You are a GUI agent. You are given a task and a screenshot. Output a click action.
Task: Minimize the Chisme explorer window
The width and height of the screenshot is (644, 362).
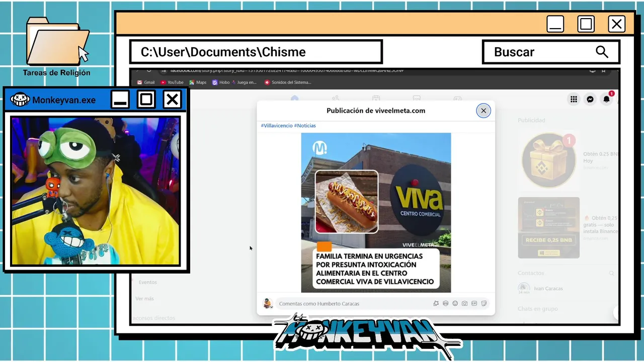555,24
